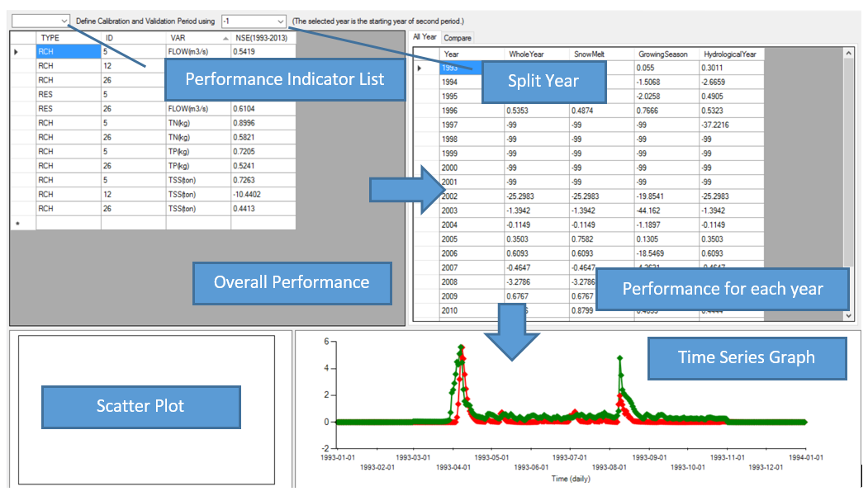Select GrowingSeason value -44.162

666,210
